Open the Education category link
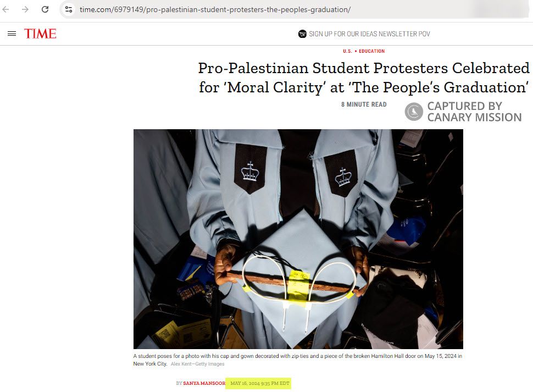Screen dimensions: 533x392 [x=372, y=51]
